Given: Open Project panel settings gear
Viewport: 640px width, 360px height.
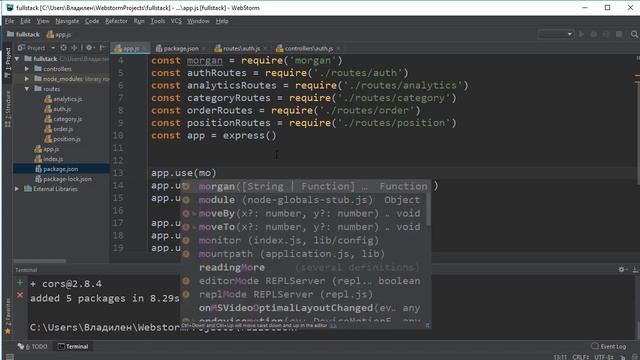Looking at the screenshot, I should tap(89, 48).
